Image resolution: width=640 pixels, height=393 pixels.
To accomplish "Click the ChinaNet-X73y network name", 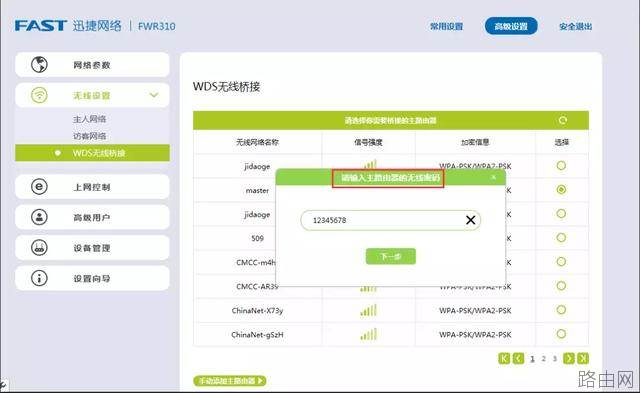I will 257,311.
